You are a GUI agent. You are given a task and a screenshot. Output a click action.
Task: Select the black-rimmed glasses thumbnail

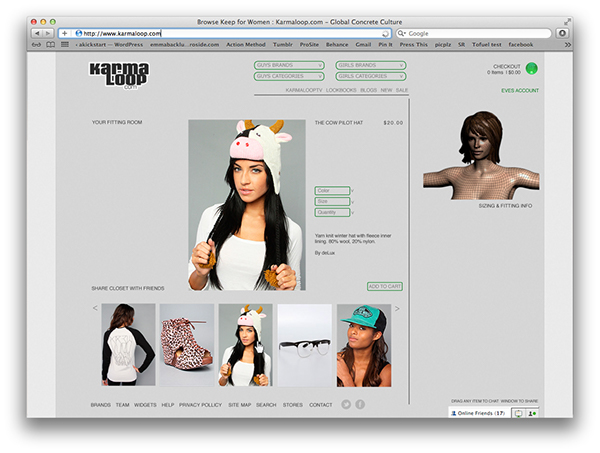[x=305, y=345]
